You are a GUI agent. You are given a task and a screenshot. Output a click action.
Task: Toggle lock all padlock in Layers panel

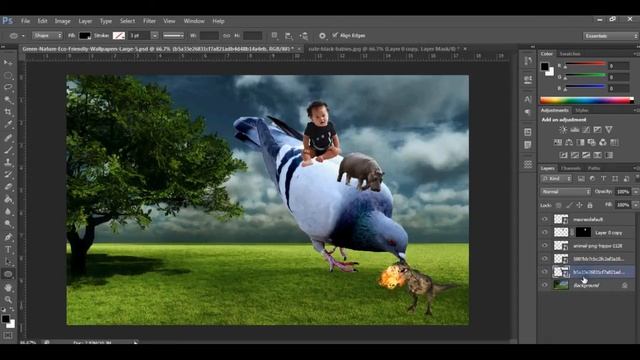point(590,205)
